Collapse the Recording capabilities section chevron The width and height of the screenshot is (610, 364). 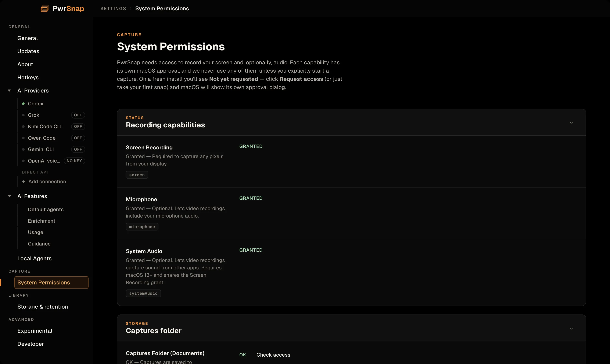571,122
